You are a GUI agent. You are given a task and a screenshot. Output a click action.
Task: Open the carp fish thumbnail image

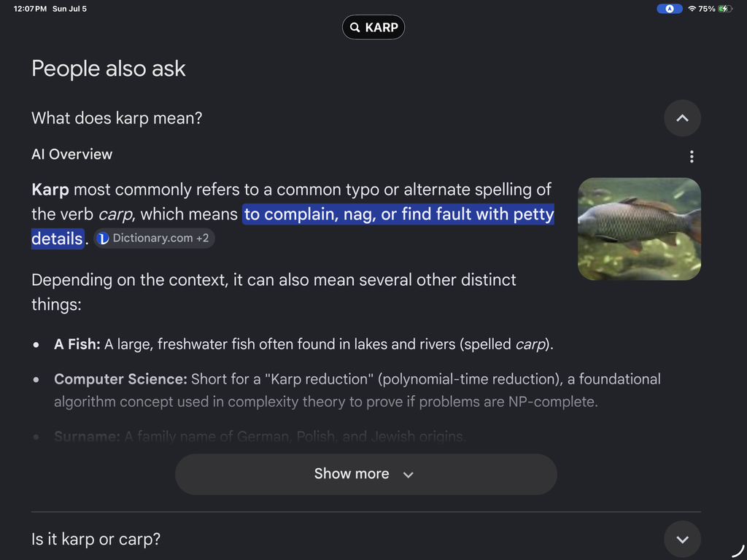tap(639, 229)
